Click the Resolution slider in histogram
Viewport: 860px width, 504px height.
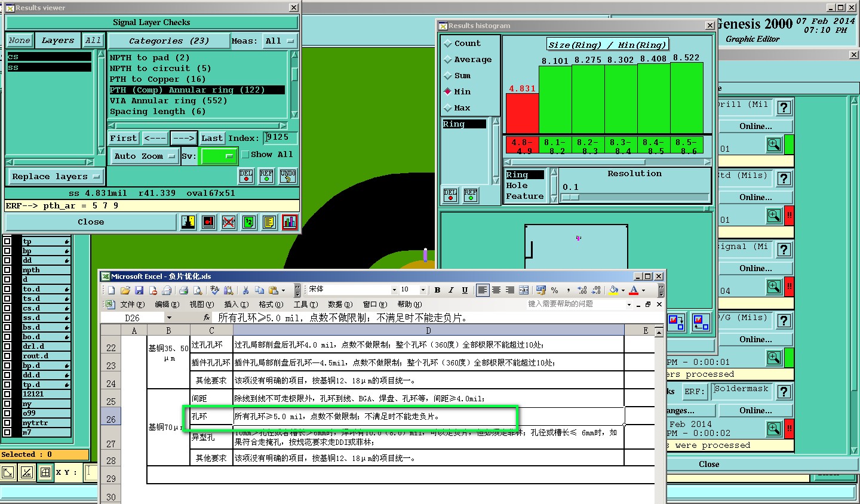pyautogui.click(x=635, y=198)
